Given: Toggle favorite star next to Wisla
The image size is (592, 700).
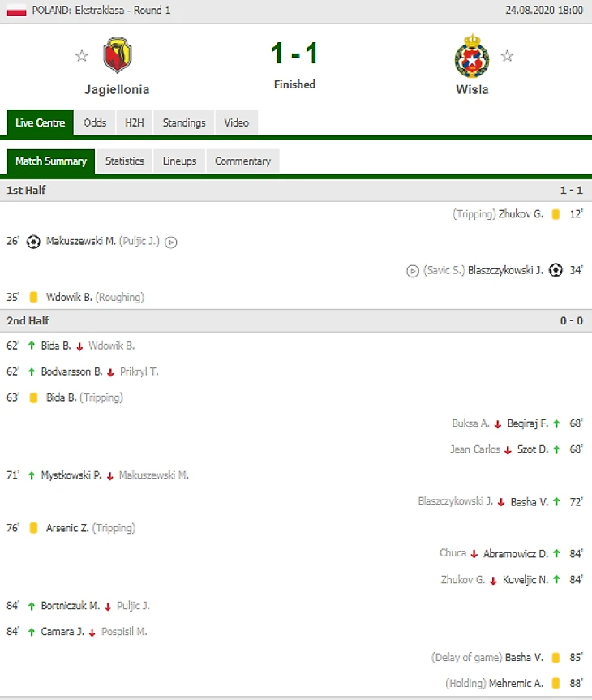Looking at the screenshot, I should tap(508, 56).
